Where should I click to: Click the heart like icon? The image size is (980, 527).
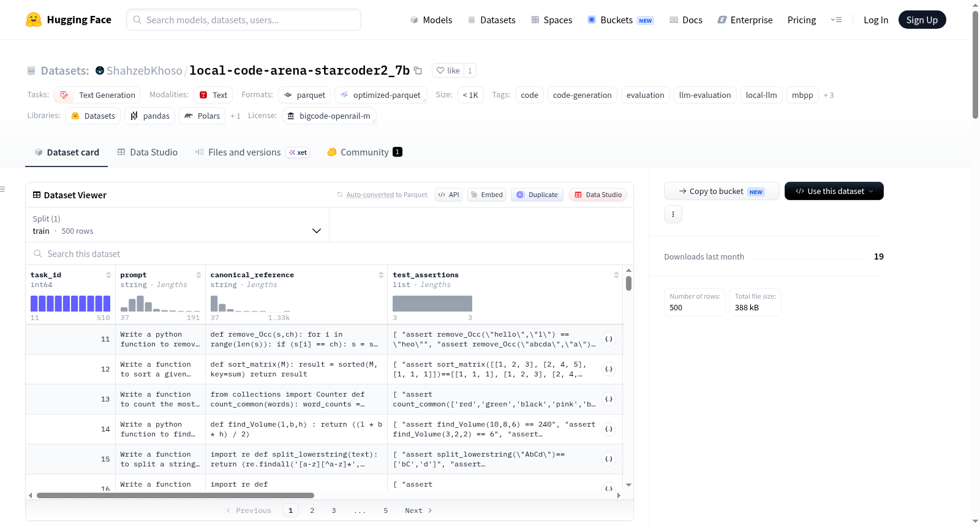[x=440, y=70]
